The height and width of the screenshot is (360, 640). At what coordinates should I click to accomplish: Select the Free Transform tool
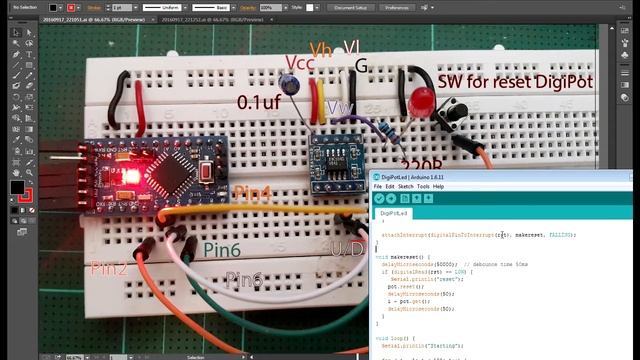29,107
